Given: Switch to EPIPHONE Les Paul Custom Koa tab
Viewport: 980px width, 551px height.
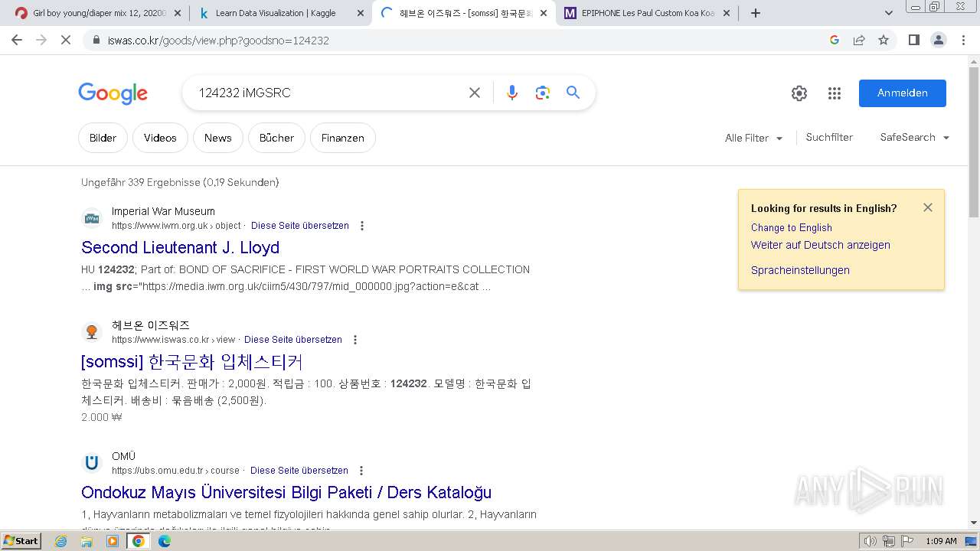Looking at the screenshot, I should pyautogui.click(x=648, y=13).
